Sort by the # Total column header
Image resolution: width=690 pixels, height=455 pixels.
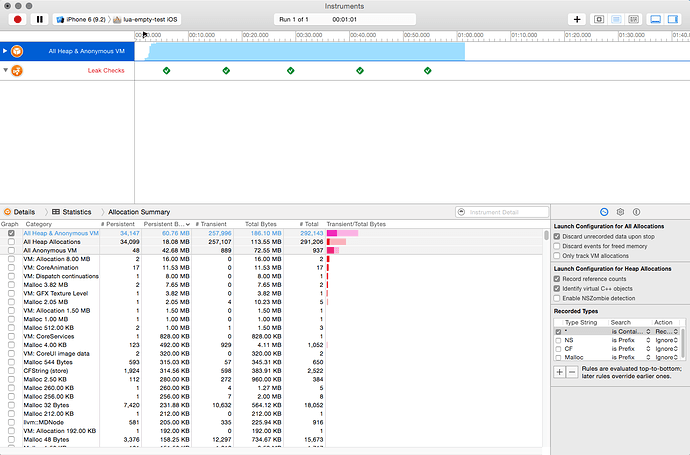coord(309,224)
